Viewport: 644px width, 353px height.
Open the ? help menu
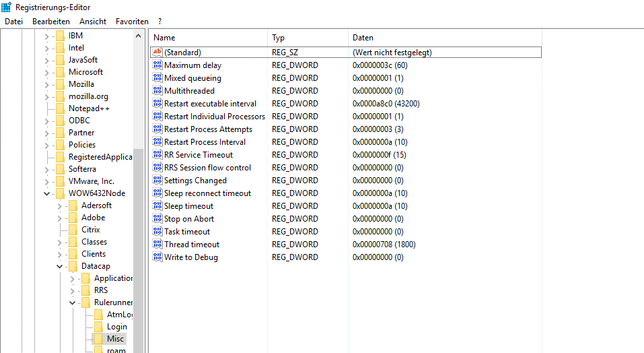[x=159, y=22]
